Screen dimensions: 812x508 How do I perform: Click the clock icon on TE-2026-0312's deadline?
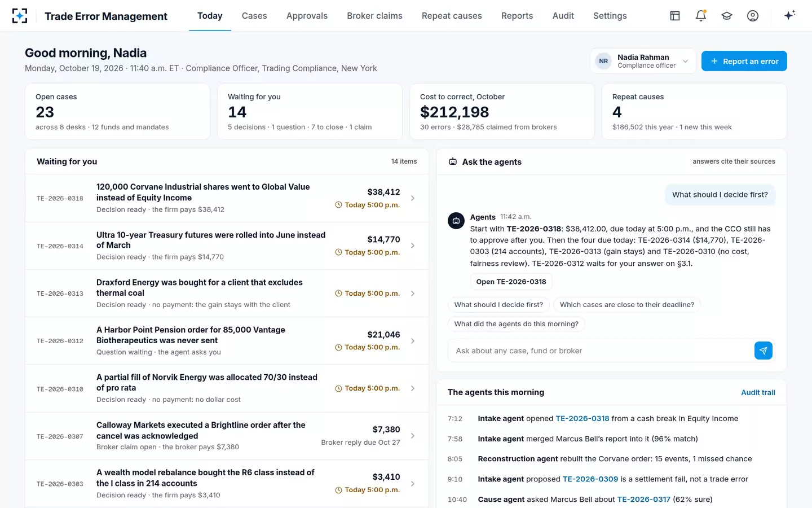[338, 347]
